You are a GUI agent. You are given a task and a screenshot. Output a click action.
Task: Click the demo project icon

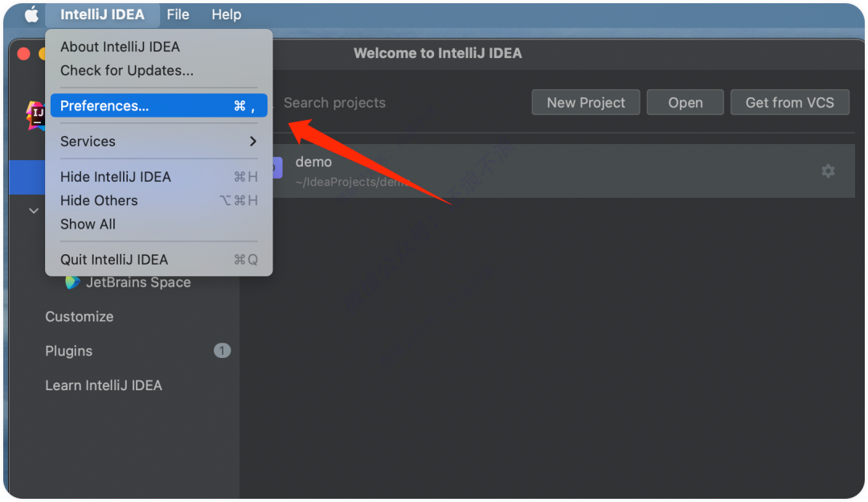[276, 168]
